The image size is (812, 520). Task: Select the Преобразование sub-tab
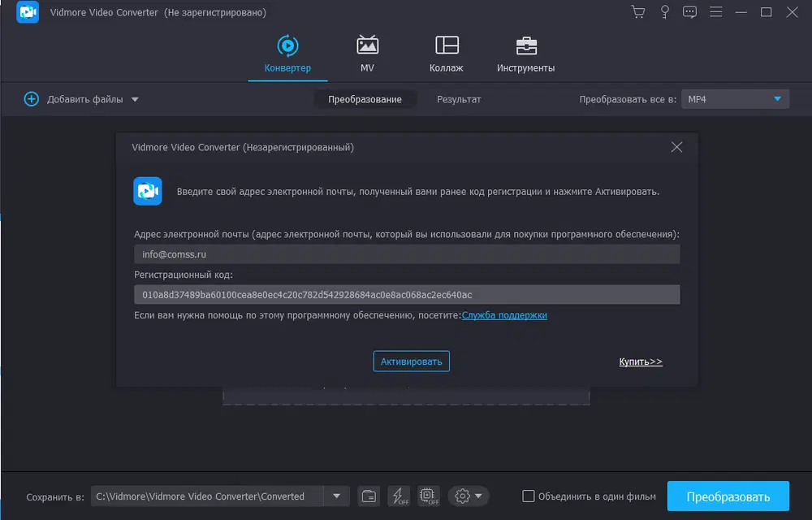[x=365, y=99]
